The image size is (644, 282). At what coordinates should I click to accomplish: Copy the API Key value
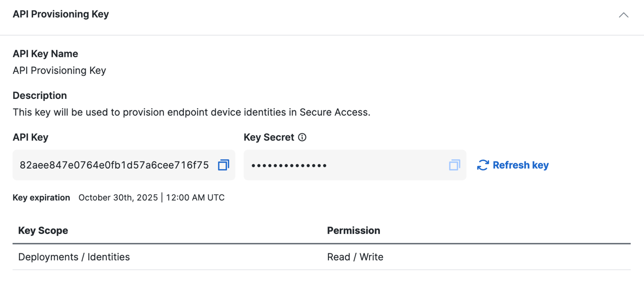point(223,165)
